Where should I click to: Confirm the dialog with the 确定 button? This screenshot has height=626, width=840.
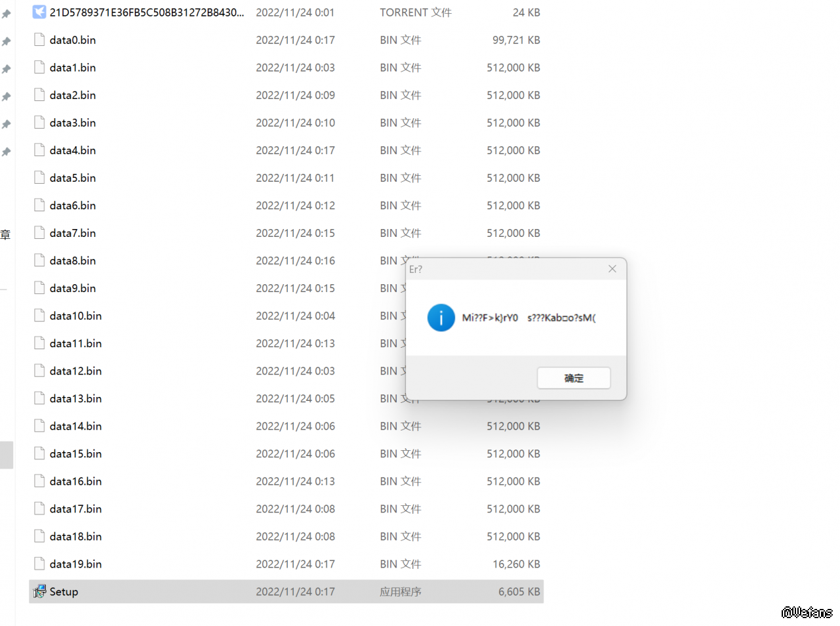(574, 378)
